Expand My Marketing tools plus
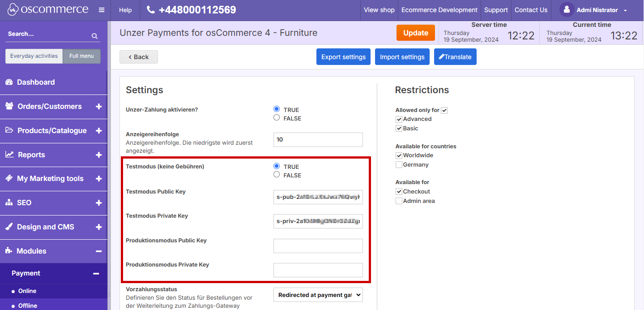Screen dimensions: 644x310 [x=98, y=179]
